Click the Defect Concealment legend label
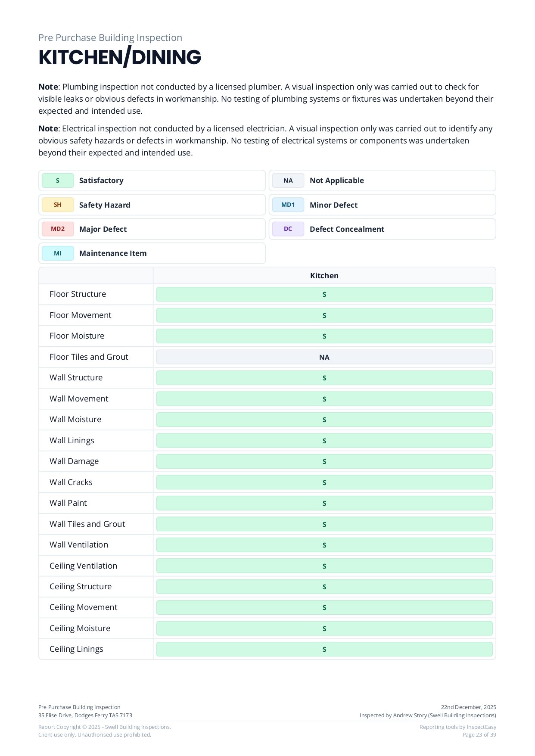535x756 pixels. (x=347, y=229)
